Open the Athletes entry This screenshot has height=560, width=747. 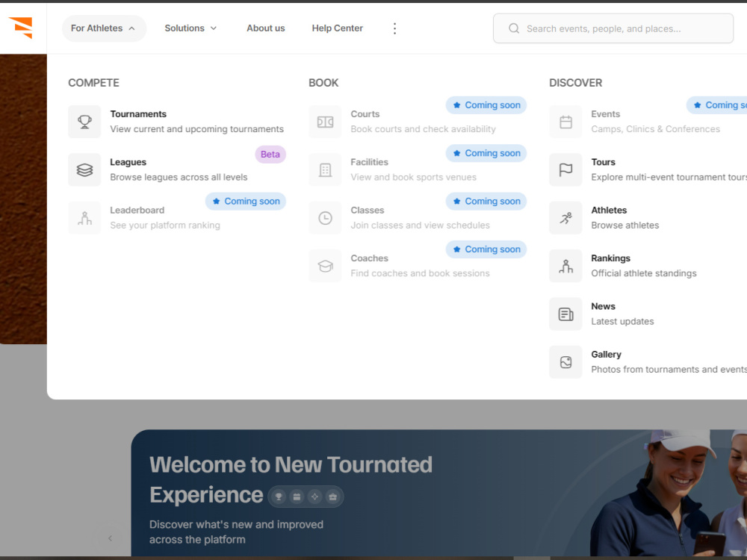[648, 217]
